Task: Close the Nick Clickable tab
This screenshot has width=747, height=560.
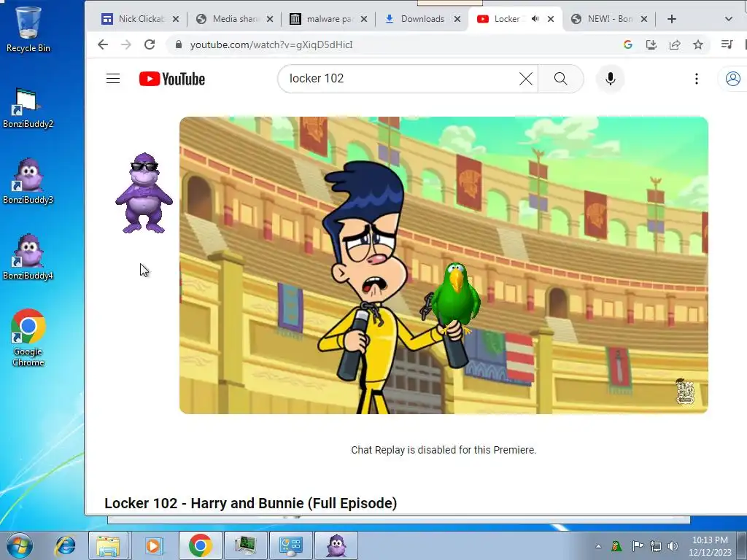Action: pyautogui.click(x=176, y=19)
